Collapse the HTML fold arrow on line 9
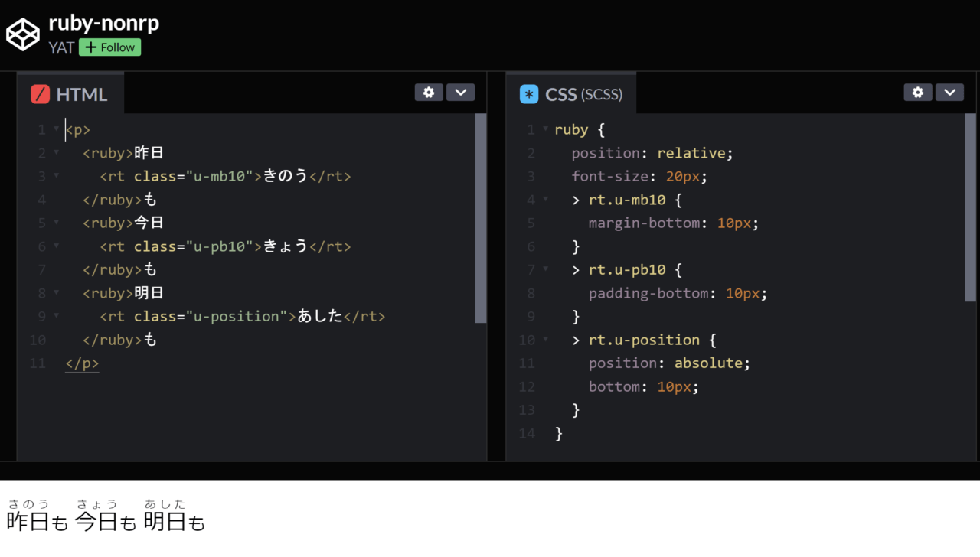The height and width of the screenshot is (557, 980). 56,316
